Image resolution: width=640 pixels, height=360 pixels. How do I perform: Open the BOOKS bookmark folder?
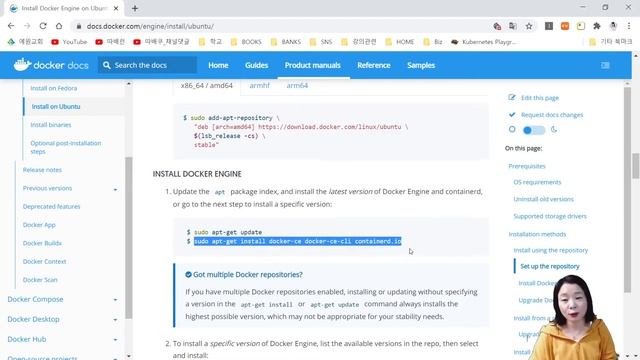pyautogui.click(x=246, y=42)
